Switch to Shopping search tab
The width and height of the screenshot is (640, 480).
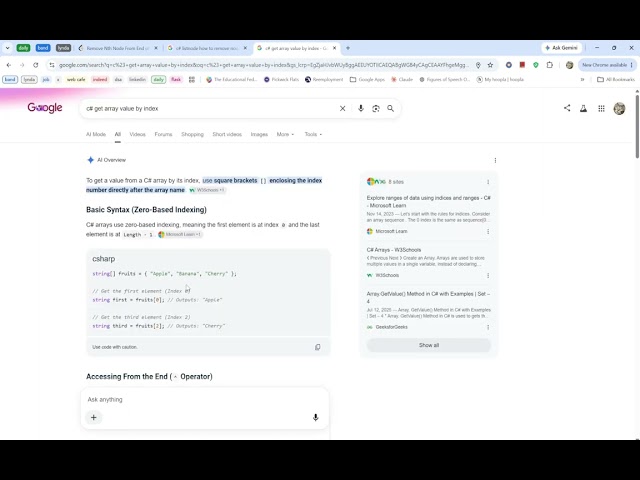pyautogui.click(x=192, y=134)
